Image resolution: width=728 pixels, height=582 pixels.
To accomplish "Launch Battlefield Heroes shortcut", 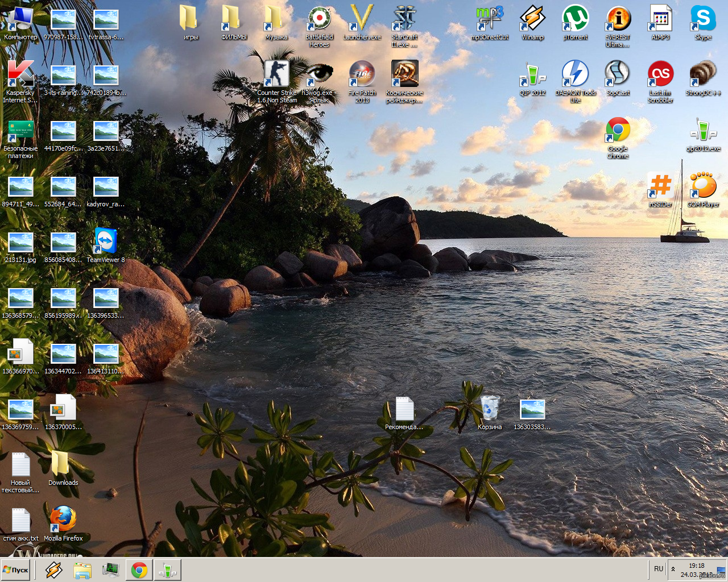I will (x=319, y=26).
